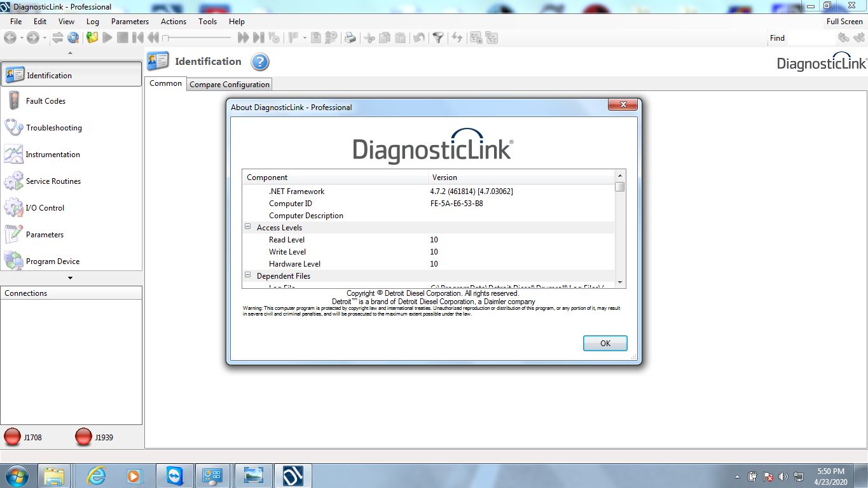Click the blue Help question-mark icon
The width and height of the screenshot is (868, 488).
pos(260,62)
